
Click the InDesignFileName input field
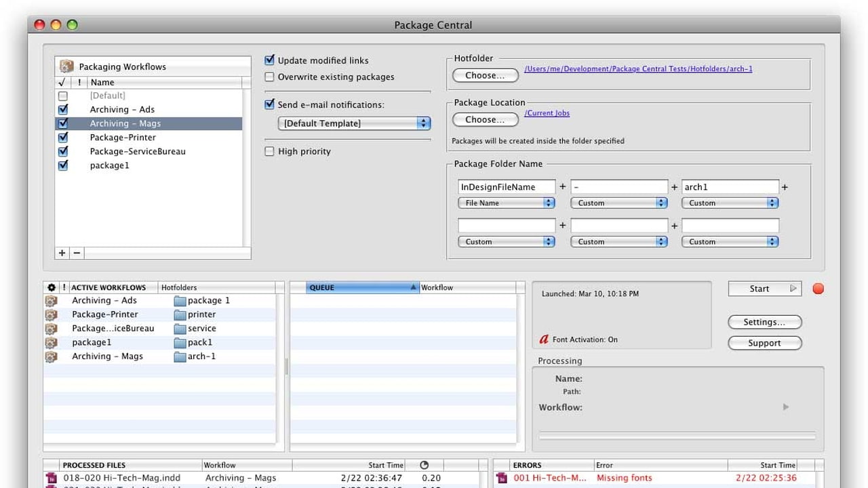[x=507, y=187]
